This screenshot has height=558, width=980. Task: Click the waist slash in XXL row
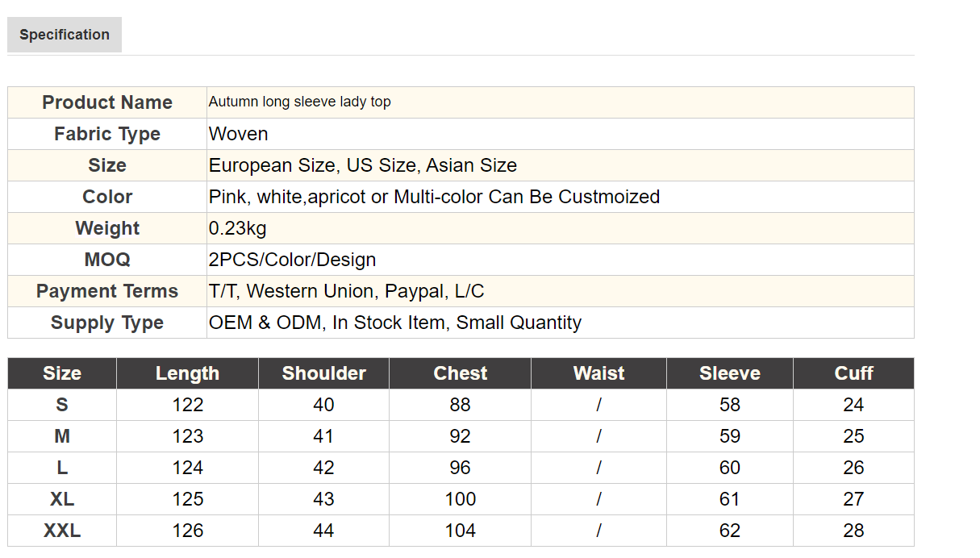(598, 531)
